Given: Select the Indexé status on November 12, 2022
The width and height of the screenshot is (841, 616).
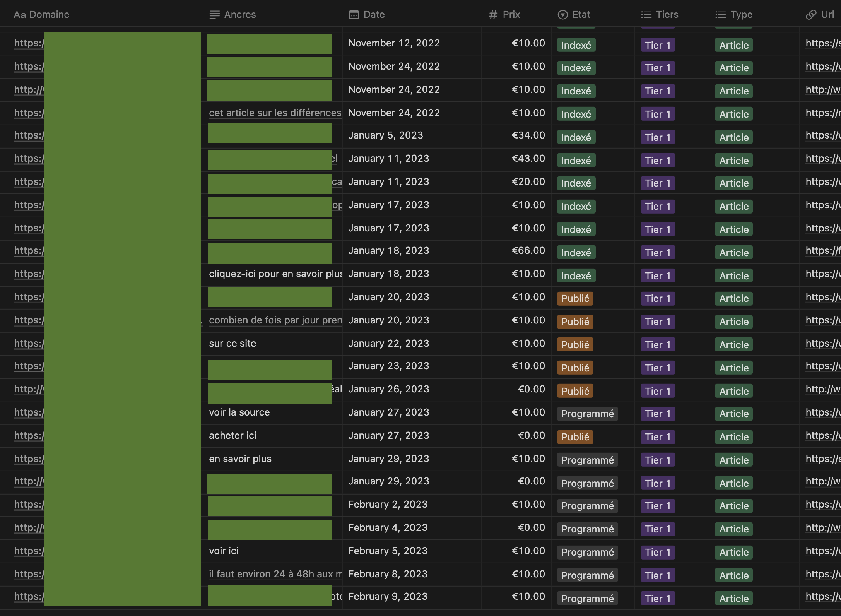Looking at the screenshot, I should [576, 45].
